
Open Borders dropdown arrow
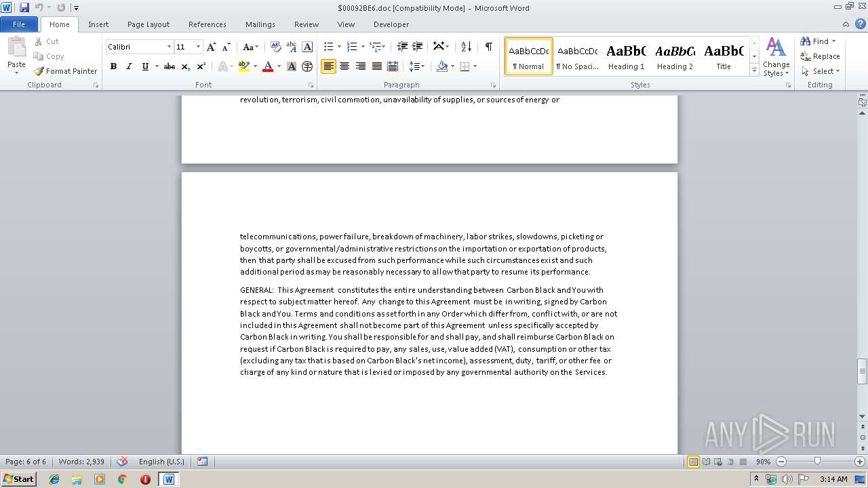[475, 66]
